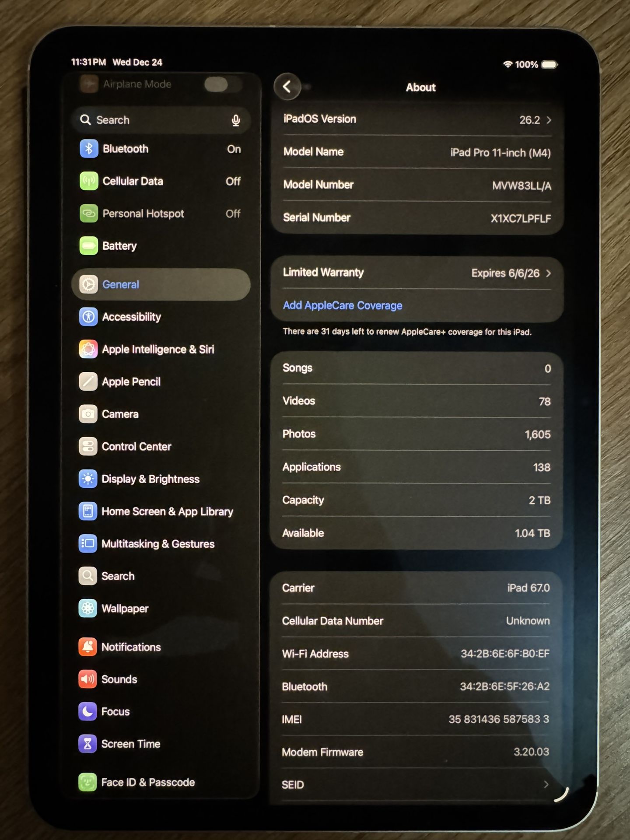Tap the green Battery icon

pos(89,246)
